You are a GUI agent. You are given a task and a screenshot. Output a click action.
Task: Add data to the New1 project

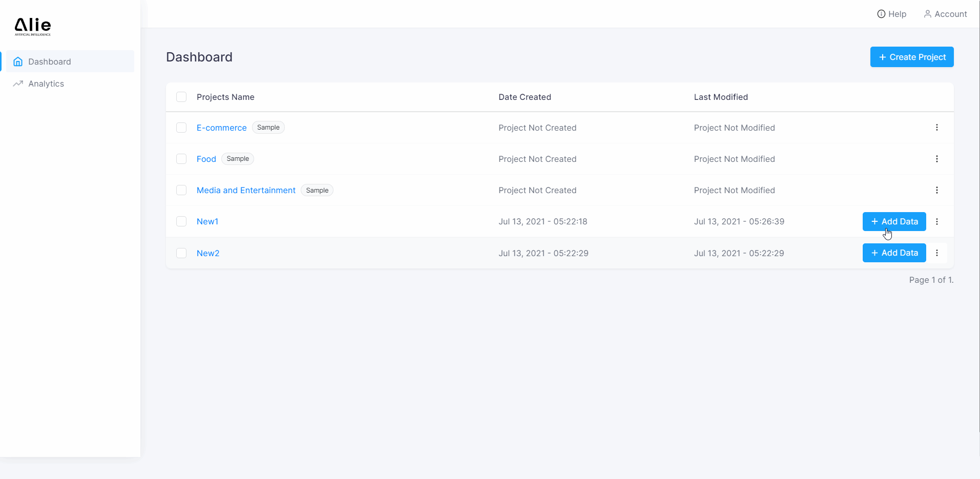coord(894,221)
